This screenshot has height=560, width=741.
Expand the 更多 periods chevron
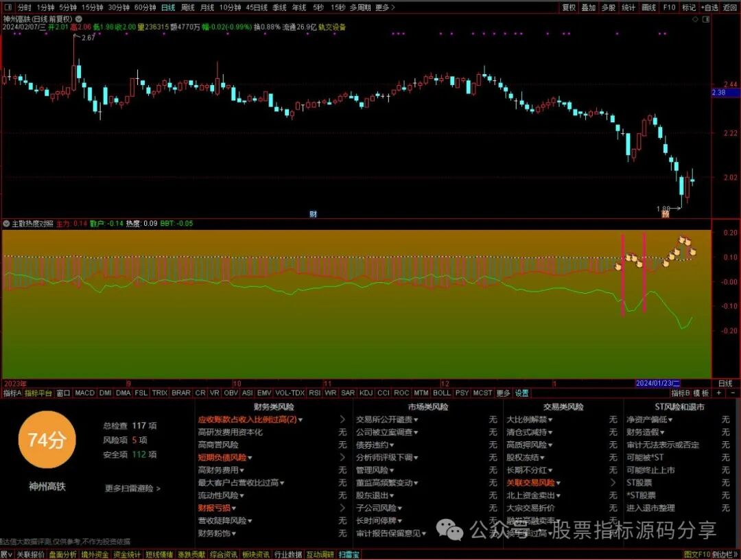coord(385,8)
